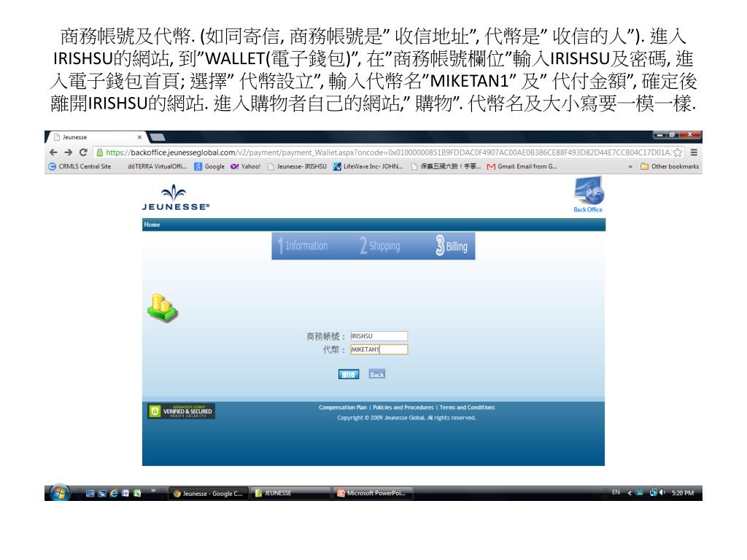Go back with the browser back arrow
The height and width of the screenshot is (560, 747).
tap(53, 152)
